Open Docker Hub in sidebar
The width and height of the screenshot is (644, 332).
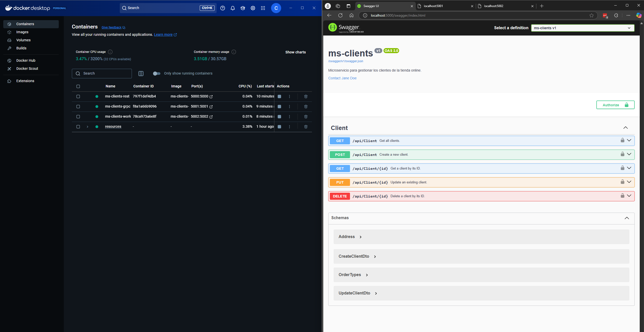31,60
